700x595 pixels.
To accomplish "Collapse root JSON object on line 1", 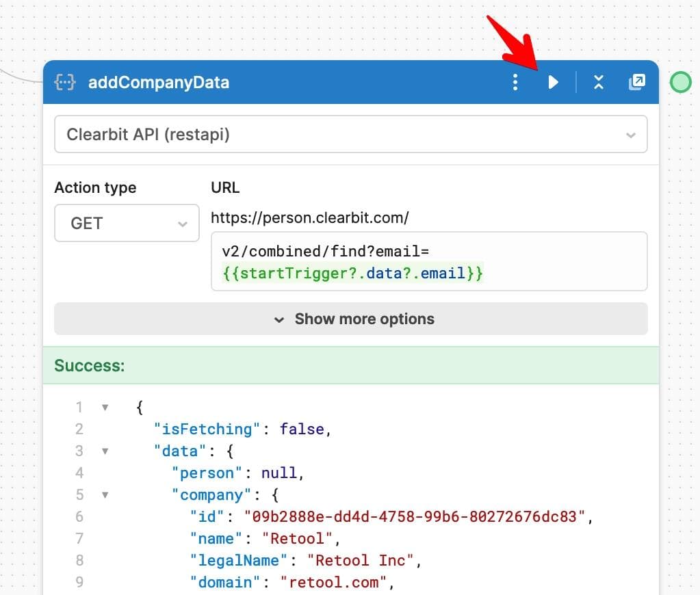I will pos(105,408).
